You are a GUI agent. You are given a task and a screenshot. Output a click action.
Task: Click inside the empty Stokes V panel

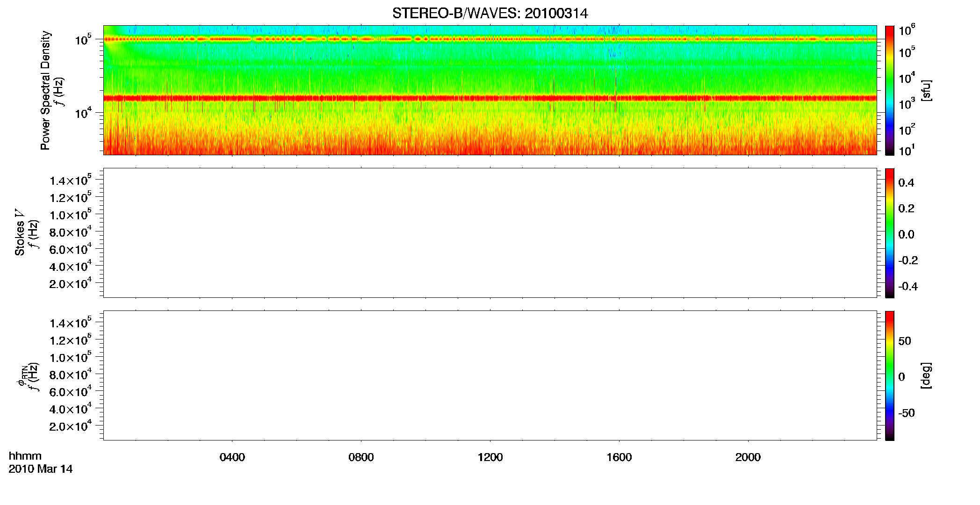[x=490, y=233]
